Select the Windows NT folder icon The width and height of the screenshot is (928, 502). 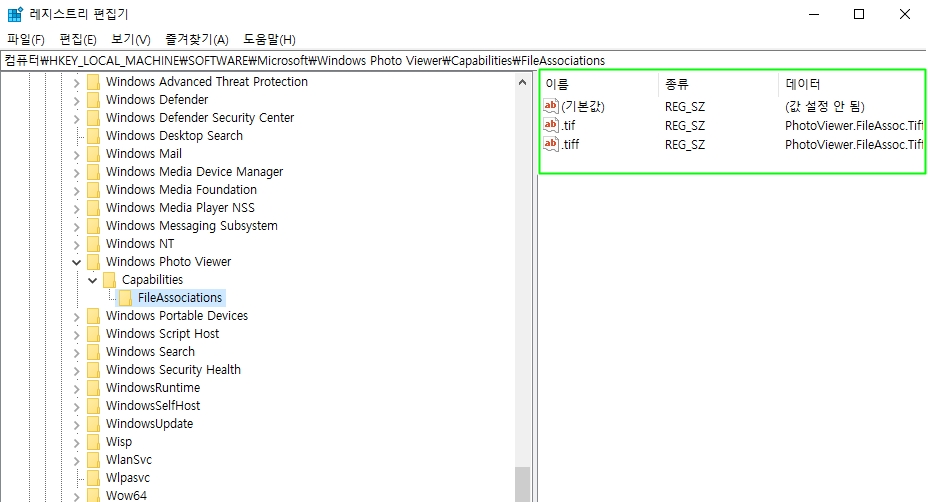tap(94, 243)
